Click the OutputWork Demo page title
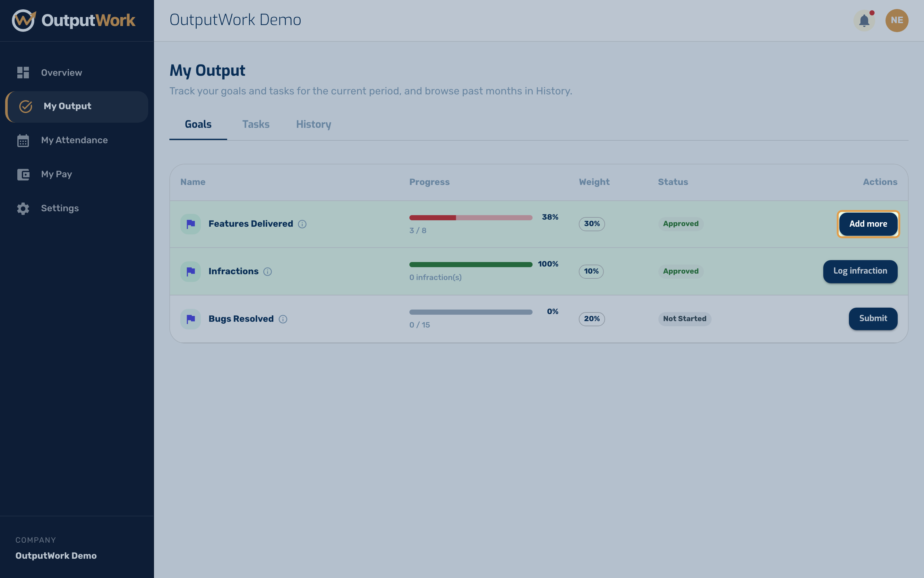 (x=235, y=20)
